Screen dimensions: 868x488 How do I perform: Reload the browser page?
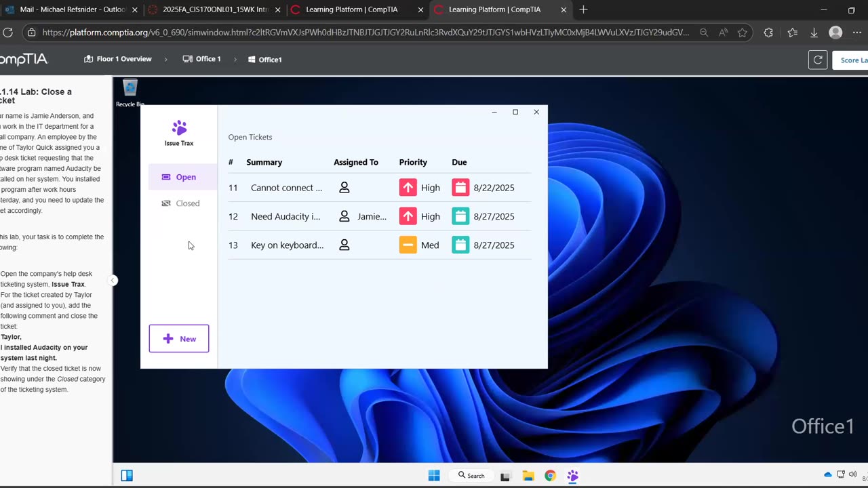coord(8,33)
